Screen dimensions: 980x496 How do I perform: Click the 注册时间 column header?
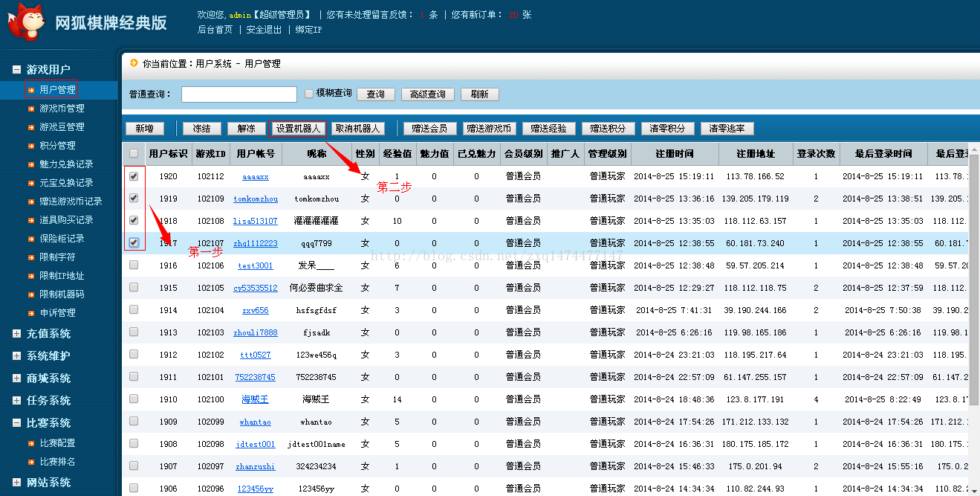click(x=675, y=154)
